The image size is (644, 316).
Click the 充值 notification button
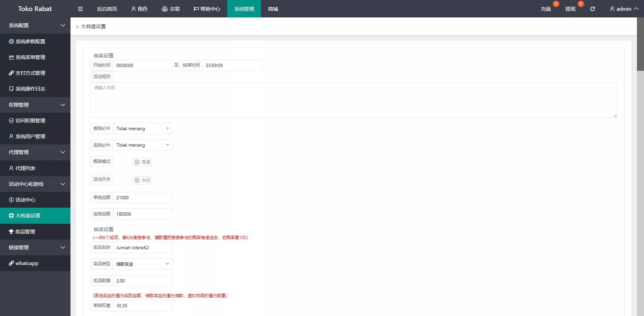(546, 9)
